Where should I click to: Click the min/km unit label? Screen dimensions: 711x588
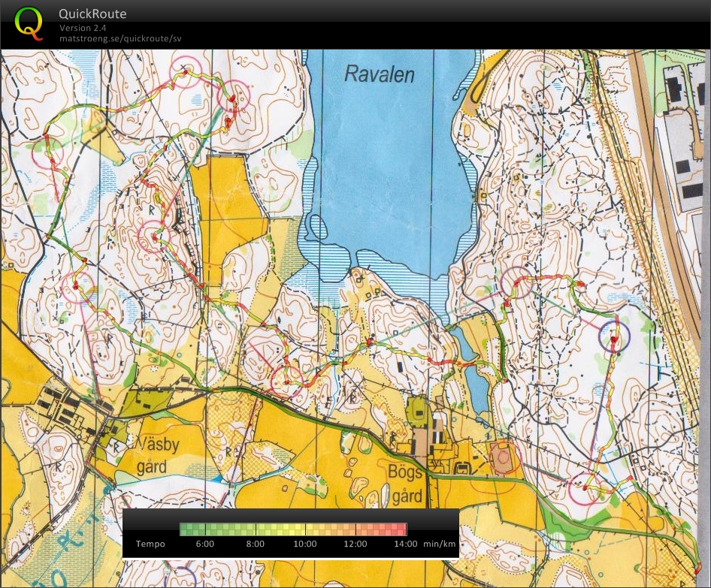438,544
